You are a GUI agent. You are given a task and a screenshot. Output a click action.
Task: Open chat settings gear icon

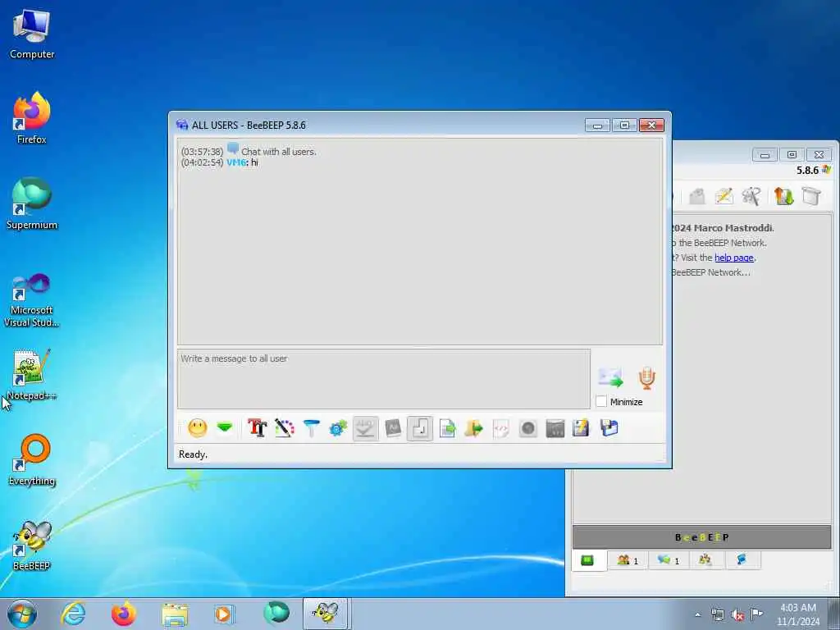[x=338, y=428]
